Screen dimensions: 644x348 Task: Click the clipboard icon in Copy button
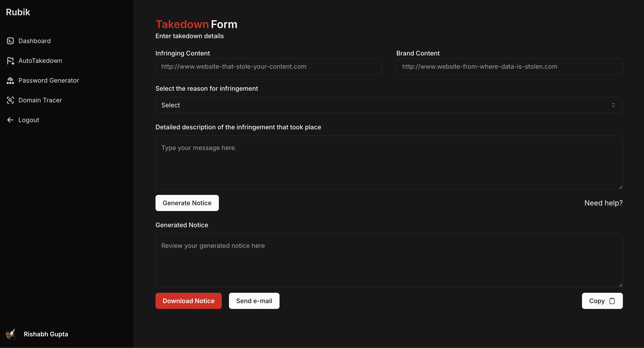(612, 301)
